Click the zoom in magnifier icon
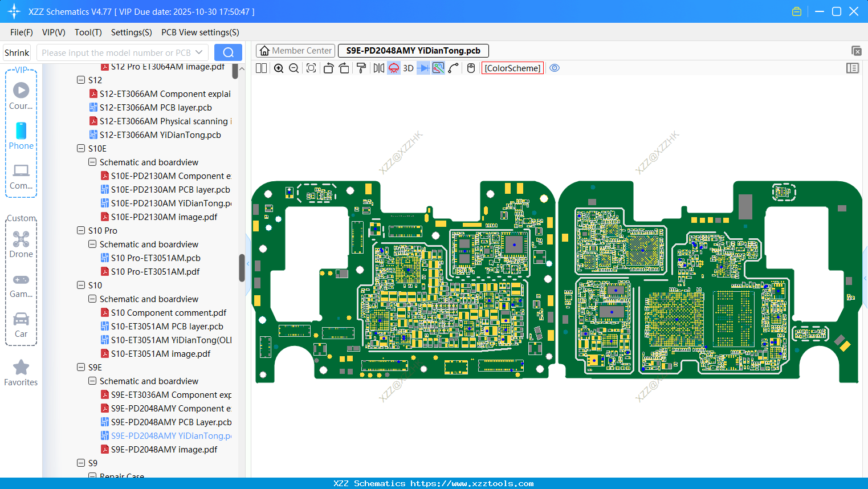 click(279, 68)
